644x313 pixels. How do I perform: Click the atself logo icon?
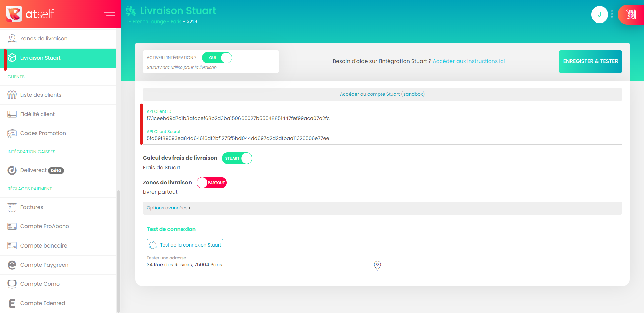point(14,14)
